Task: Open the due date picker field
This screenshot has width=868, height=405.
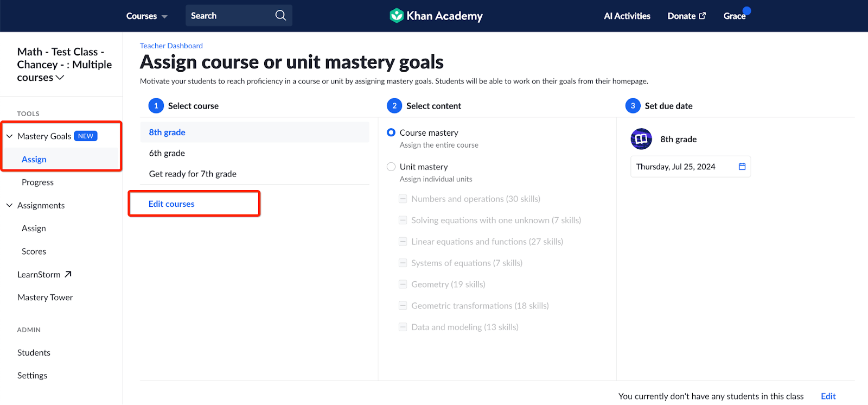Action: click(x=691, y=167)
